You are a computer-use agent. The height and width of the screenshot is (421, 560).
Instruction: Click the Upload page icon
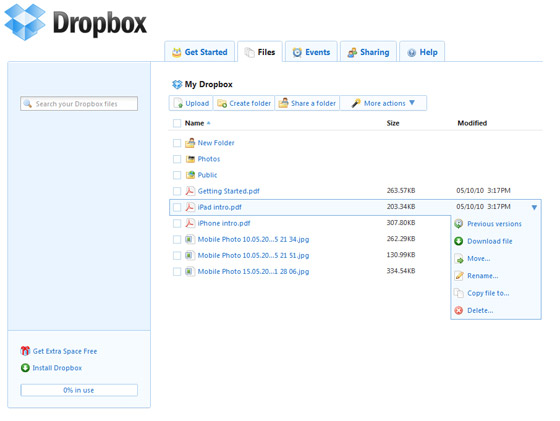tap(178, 103)
